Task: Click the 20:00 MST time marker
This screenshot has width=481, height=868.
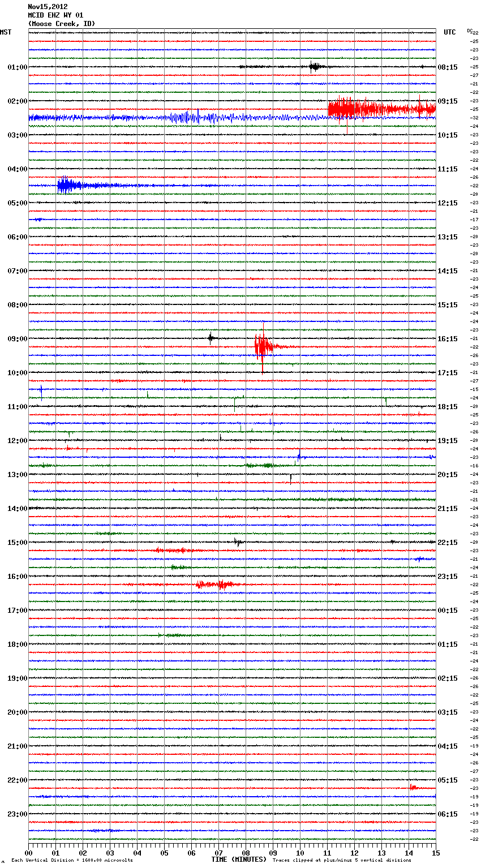Action: point(17,712)
